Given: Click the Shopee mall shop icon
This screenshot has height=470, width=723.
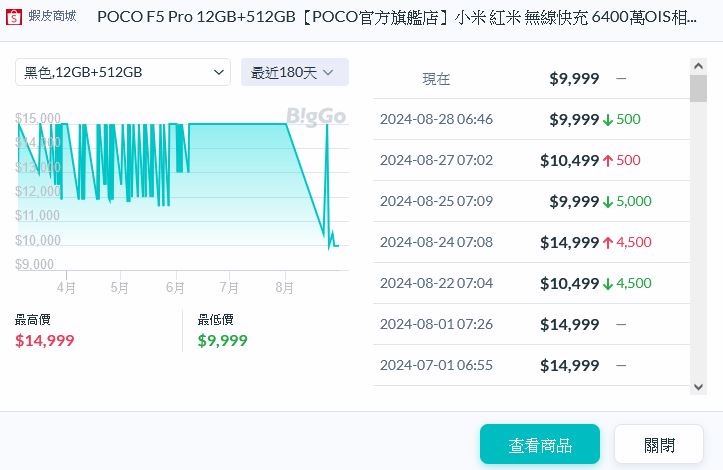Looking at the screenshot, I should coord(16,18).
